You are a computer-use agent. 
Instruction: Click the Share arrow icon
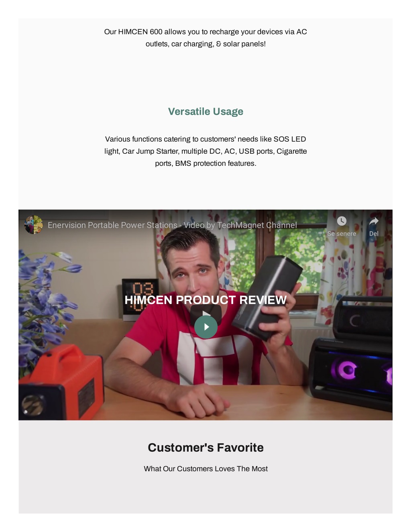[374, 221]
